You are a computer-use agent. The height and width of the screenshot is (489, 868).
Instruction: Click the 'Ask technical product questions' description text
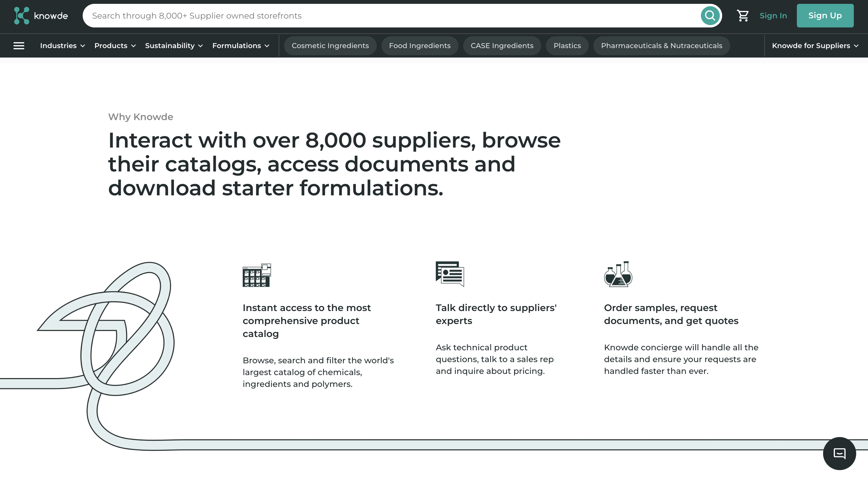coord(495,359)
